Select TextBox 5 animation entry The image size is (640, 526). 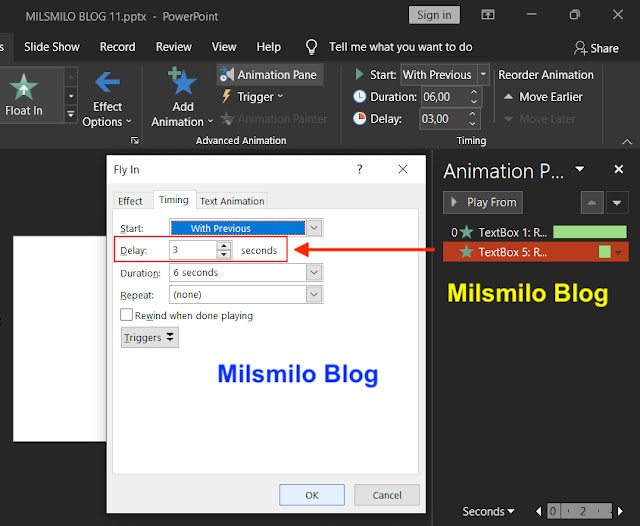[x=536, y=252]
